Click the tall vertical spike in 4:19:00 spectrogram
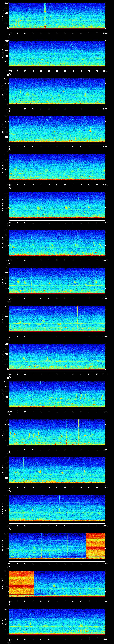 tap(77, 204)
